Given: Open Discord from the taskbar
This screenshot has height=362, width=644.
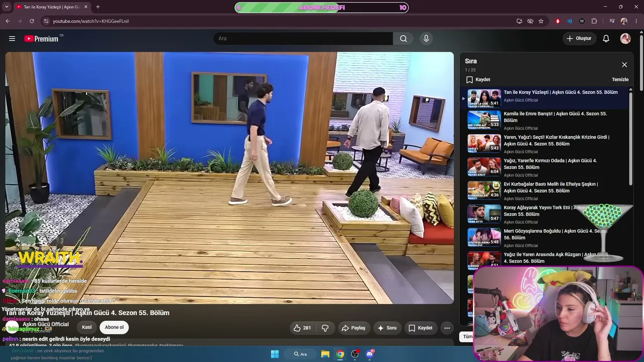Looking at the screenshot, I should tap(370, 354).
